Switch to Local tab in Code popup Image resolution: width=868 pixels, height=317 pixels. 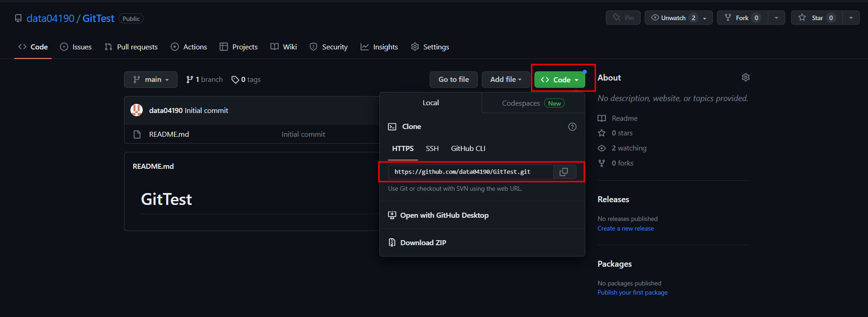pyautogui.click(x=431, y=103)
